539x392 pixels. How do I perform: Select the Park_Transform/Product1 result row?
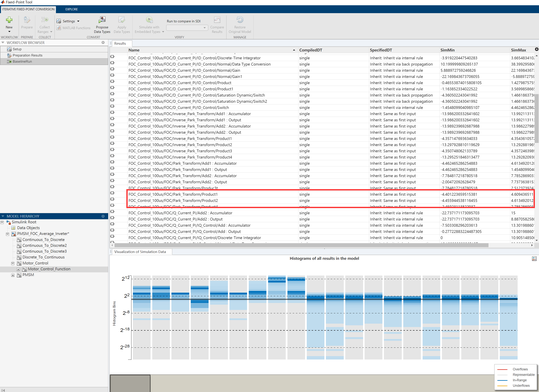pos(173,194)
